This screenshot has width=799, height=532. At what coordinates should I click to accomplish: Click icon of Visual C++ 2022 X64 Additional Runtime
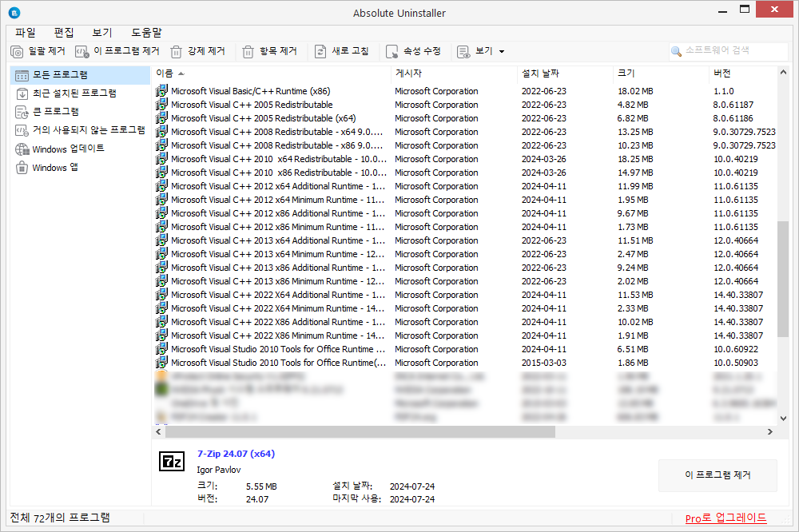(x=161, y=295)
